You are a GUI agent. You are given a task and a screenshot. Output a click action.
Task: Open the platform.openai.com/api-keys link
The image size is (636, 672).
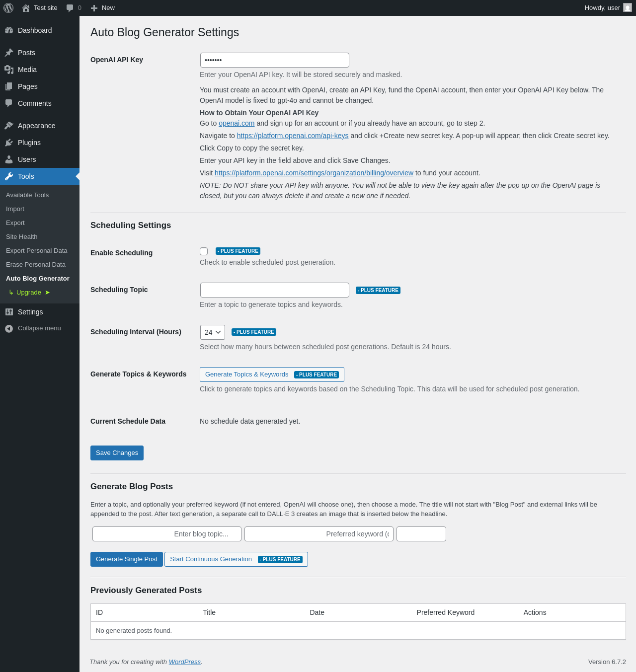pos(293,136)
